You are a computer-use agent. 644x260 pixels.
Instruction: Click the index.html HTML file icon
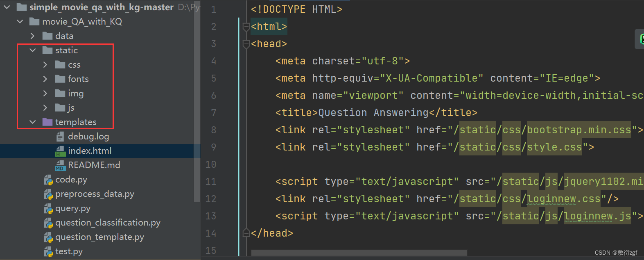(60, 151)
